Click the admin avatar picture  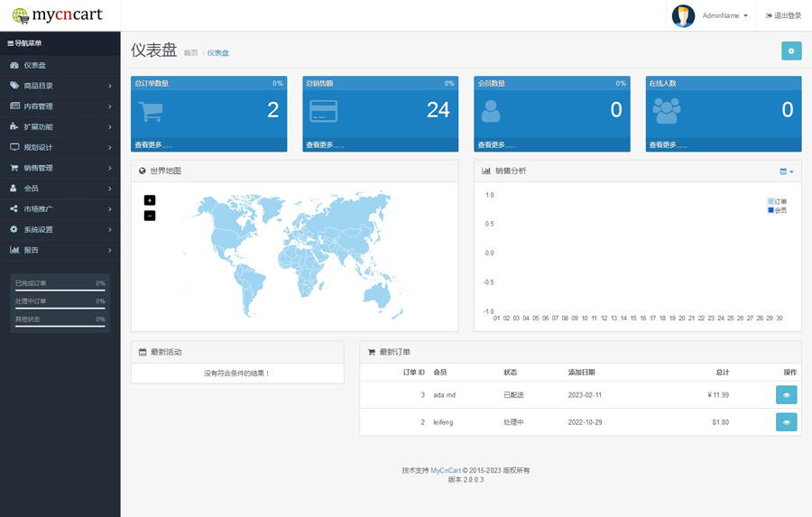pyautogui.click(x=683, y=15)
